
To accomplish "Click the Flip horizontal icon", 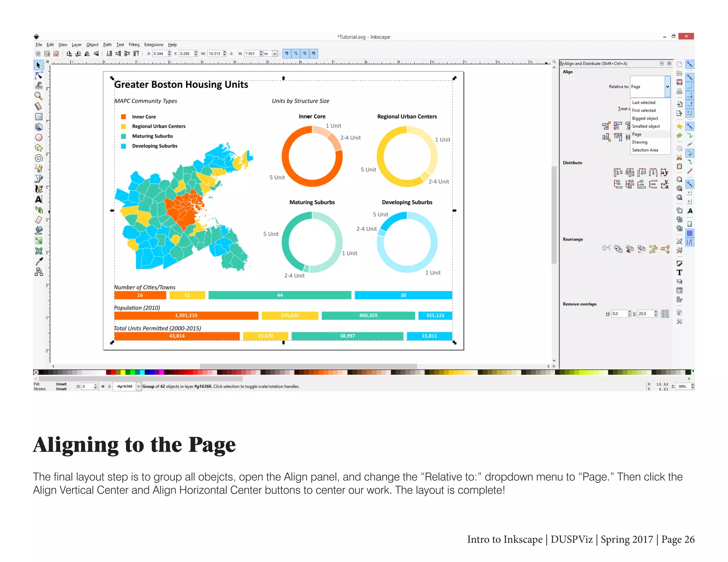I will click(87, 54).
